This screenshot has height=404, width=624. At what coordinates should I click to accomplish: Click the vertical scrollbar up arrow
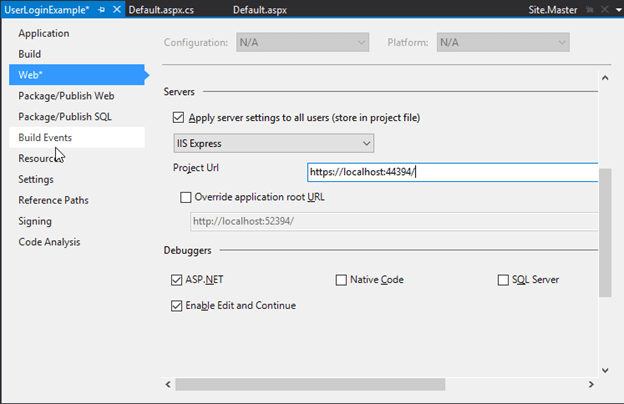point(604,77)
